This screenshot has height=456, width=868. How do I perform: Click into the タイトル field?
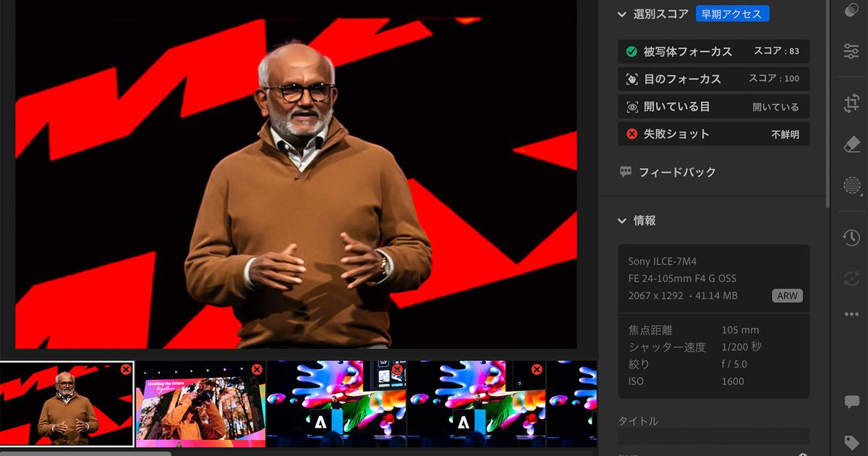713,436
